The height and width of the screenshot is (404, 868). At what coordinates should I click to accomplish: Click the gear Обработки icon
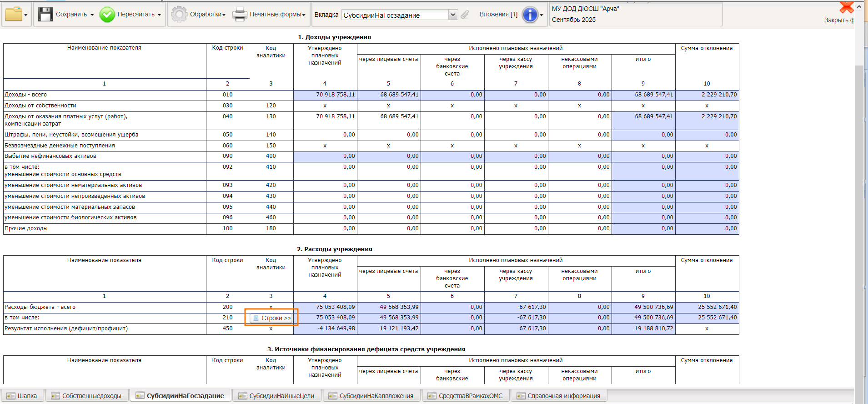click(179, 15)
